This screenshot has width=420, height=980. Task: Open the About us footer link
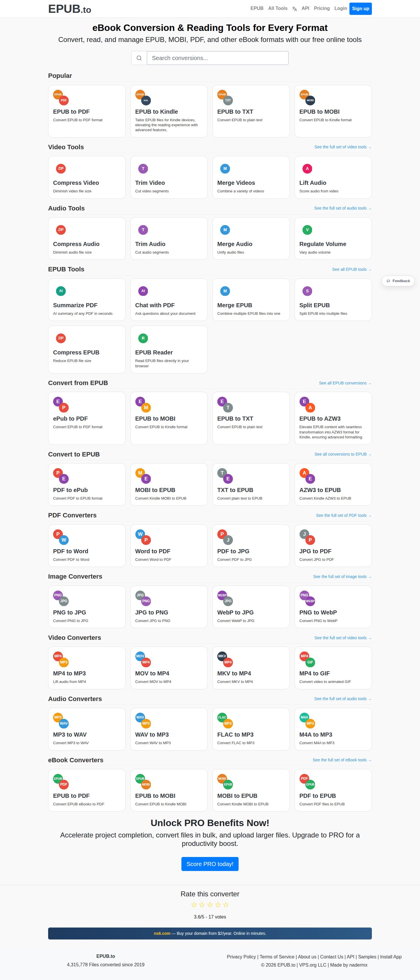[307, 957]
